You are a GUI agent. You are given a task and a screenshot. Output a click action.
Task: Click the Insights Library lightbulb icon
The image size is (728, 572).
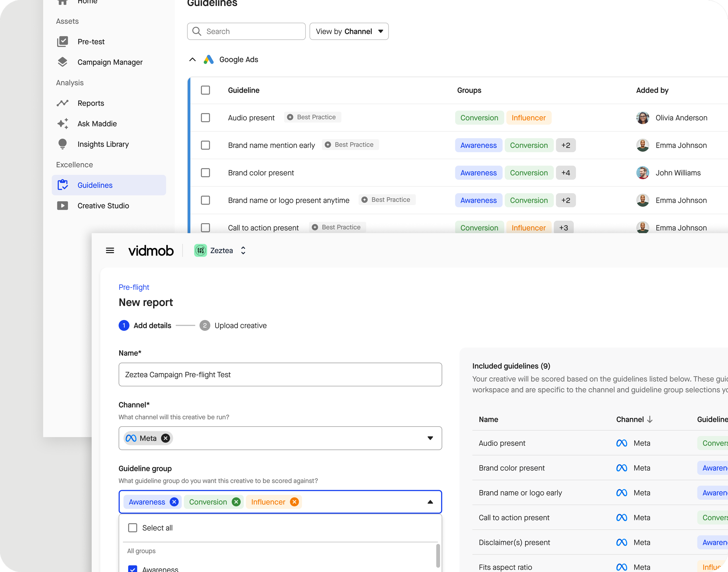[63, 144]
